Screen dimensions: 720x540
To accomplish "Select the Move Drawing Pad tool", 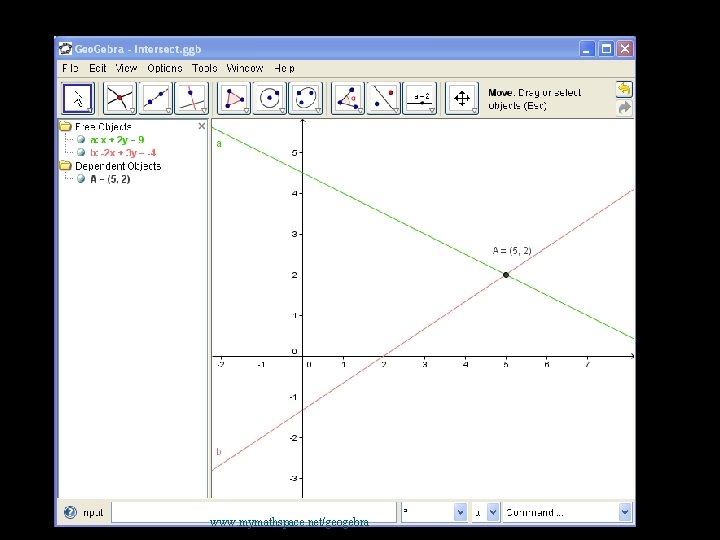I will point(461,98).
